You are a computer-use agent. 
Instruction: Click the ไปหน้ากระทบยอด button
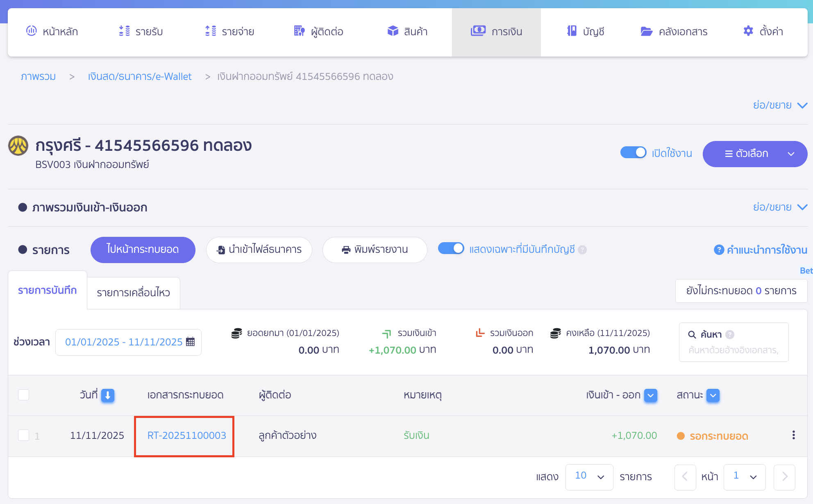click(143, 250)
